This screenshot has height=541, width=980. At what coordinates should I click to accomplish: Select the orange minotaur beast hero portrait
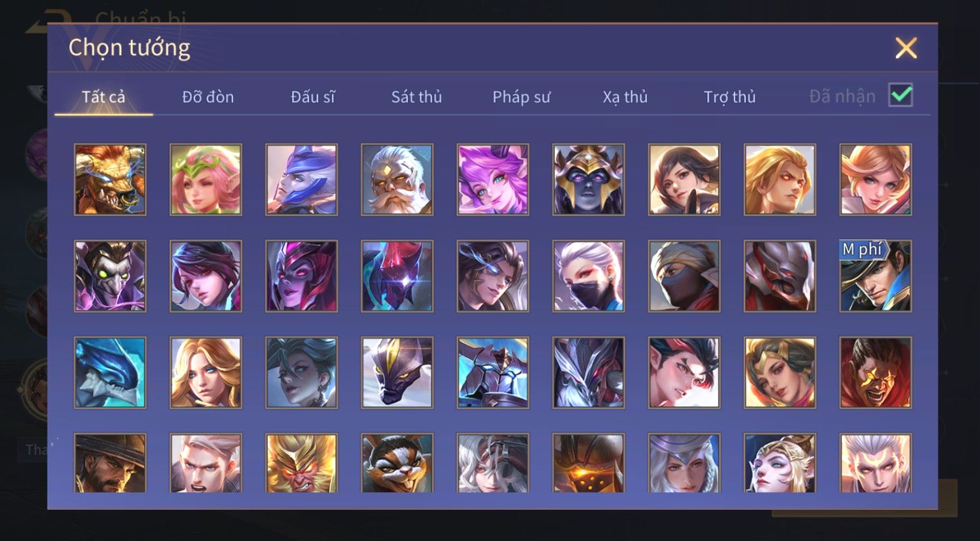click(x=110, y=179)
